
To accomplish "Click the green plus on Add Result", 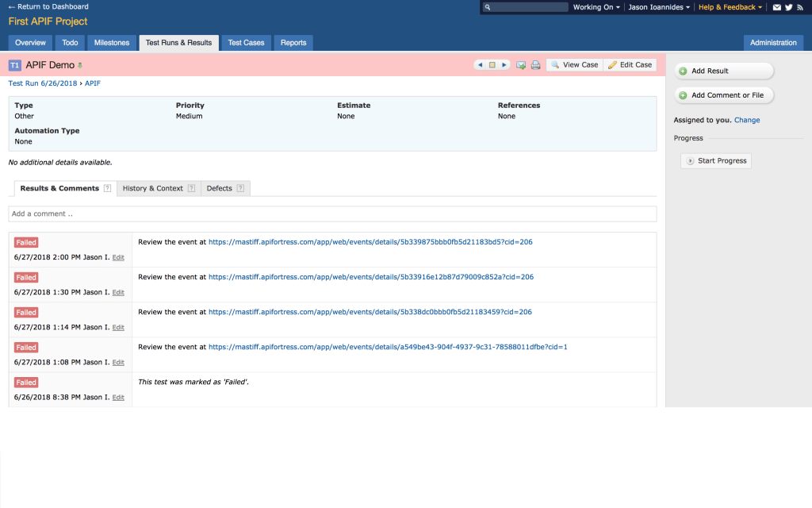I will (x=683, y=71).
